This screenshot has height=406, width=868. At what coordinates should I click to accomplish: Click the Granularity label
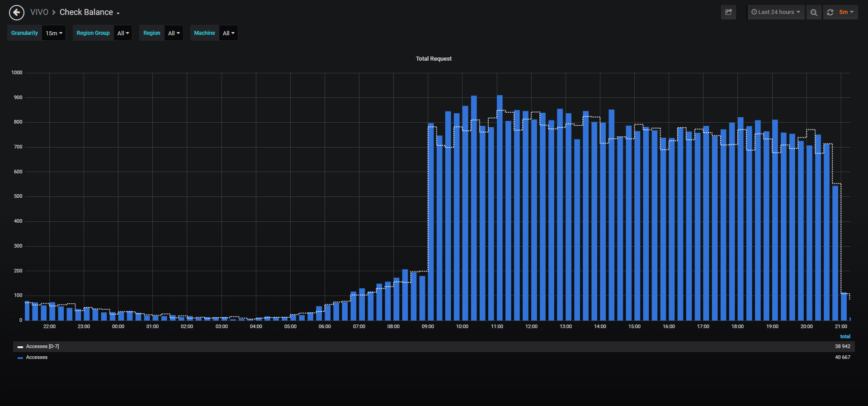click(x=24, y=33)
